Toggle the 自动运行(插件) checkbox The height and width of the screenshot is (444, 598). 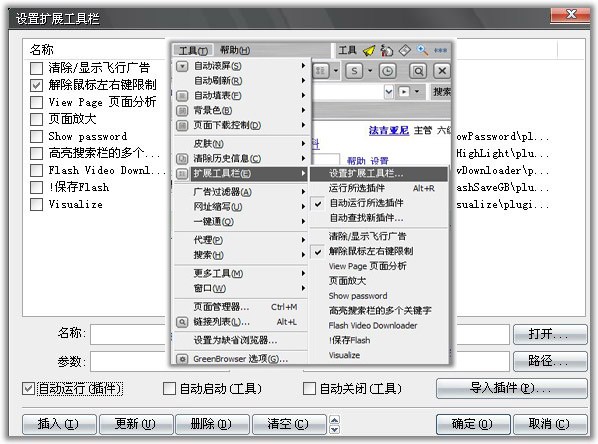point(29,389)
